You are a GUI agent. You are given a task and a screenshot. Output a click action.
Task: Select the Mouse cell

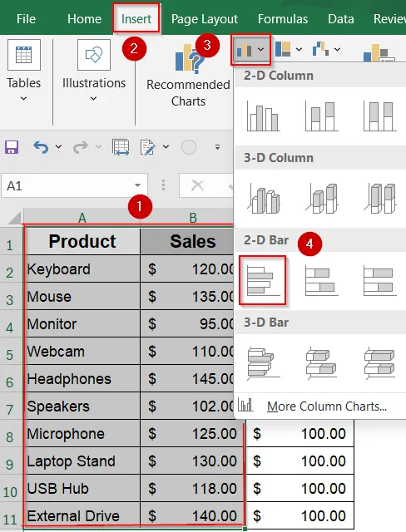pyautogui.click(x=82, y=297)
